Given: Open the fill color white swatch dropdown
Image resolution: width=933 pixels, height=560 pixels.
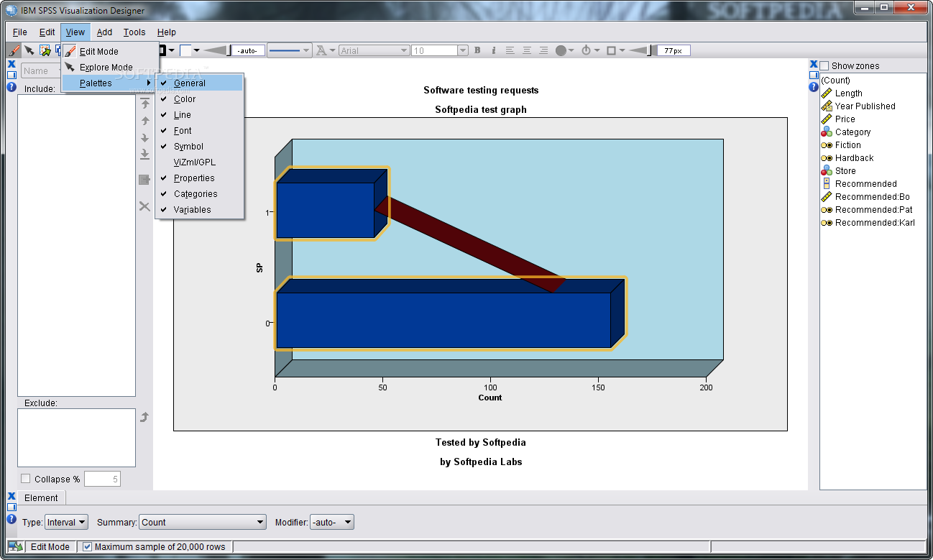Looking at the screenshot, I should [x=190, y=50].
